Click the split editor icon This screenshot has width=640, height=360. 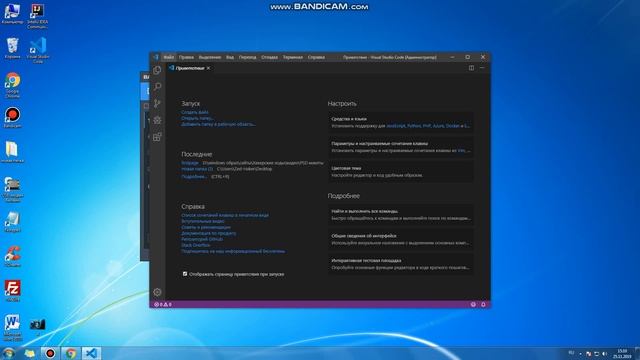(471, 68)
